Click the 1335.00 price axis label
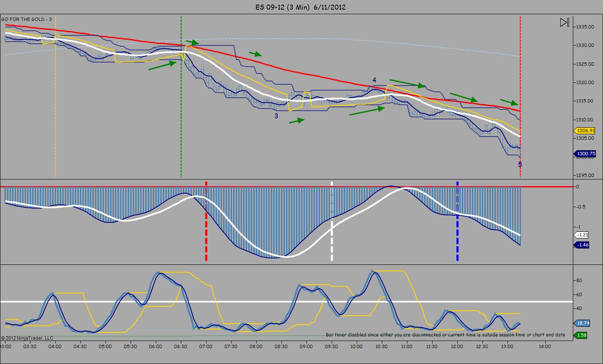The image size is (603, 364). [x=585, y=27]
